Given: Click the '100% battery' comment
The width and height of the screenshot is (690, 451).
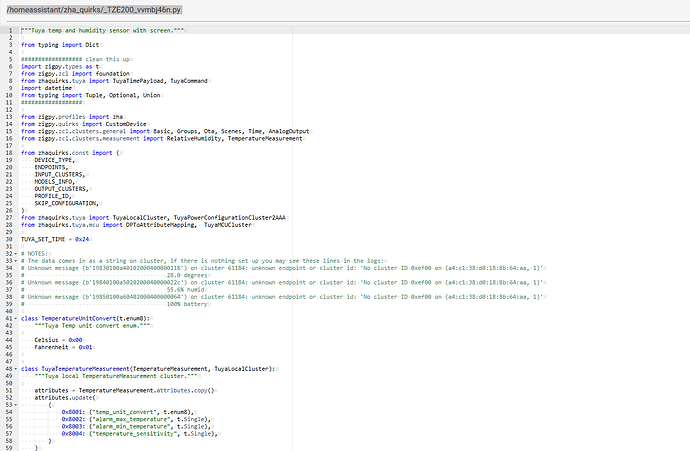Looking at the screenshot, I should 187,304.
